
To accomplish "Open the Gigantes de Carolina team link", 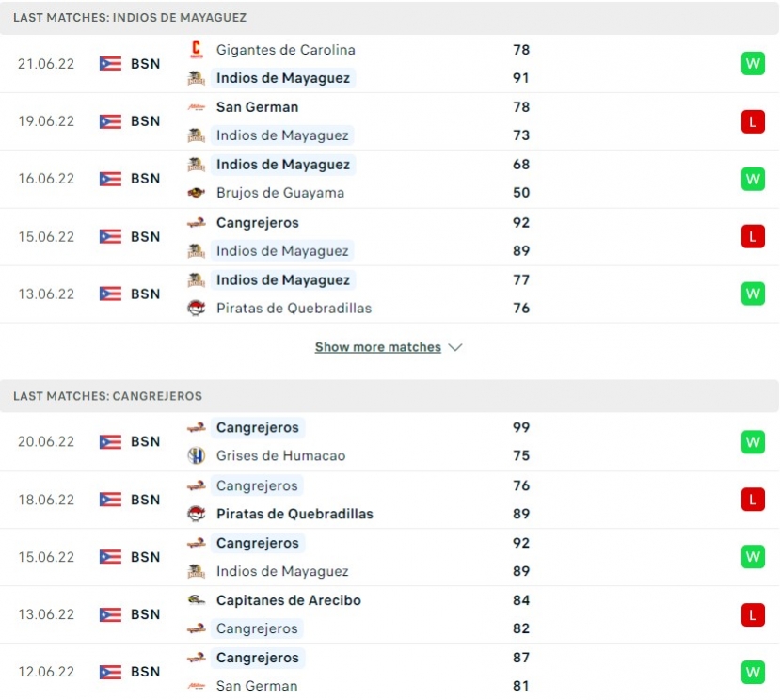I will tap(285, 50).
